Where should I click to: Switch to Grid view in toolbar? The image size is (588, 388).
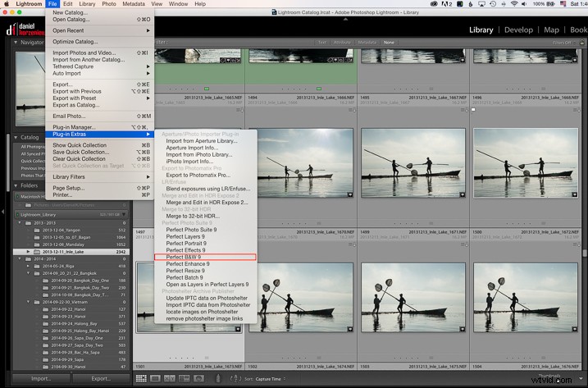[142, 378]
